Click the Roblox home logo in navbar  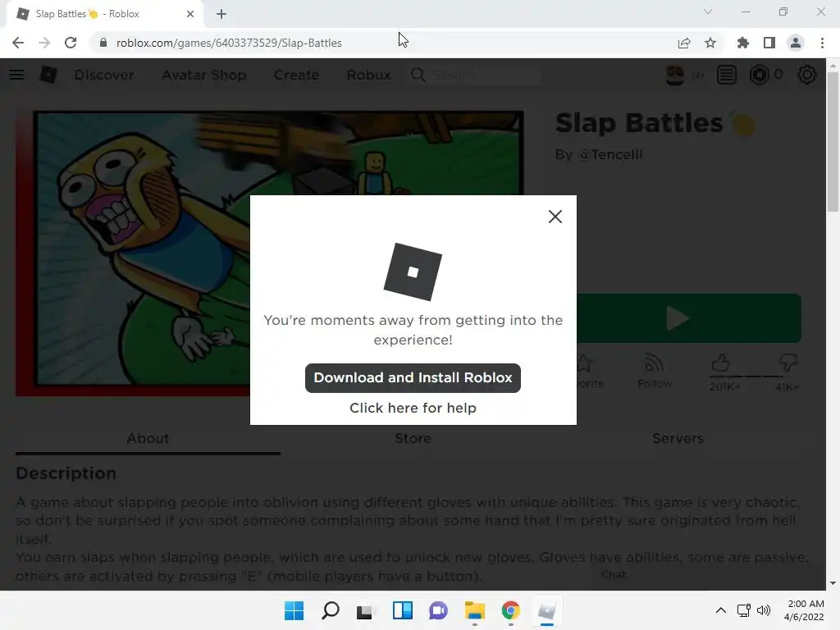48,75
